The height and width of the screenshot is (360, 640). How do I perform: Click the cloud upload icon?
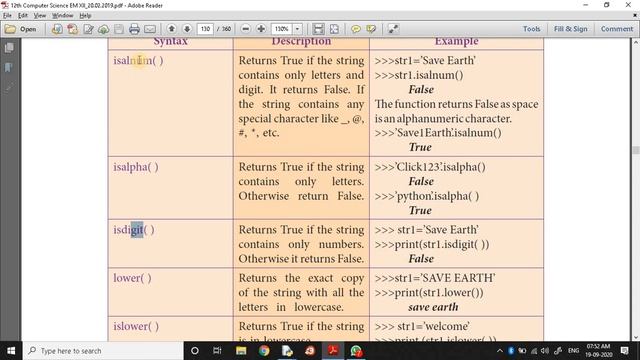pos(104,29)
